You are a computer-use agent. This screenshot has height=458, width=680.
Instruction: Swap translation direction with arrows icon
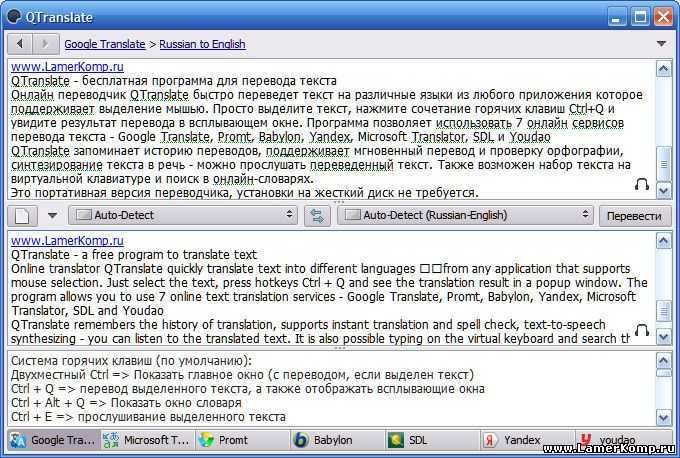(x=317, y=216)
